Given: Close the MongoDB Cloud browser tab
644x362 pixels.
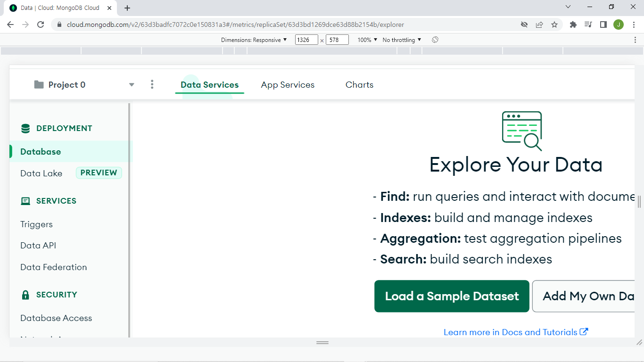Looking at the screenshot, I should (x=109, y=8).
